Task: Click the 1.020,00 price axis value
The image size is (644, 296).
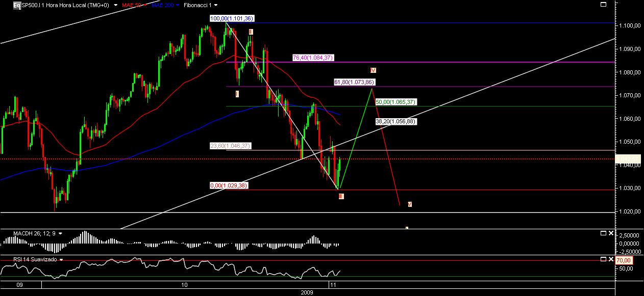Action: pos(630,211)
